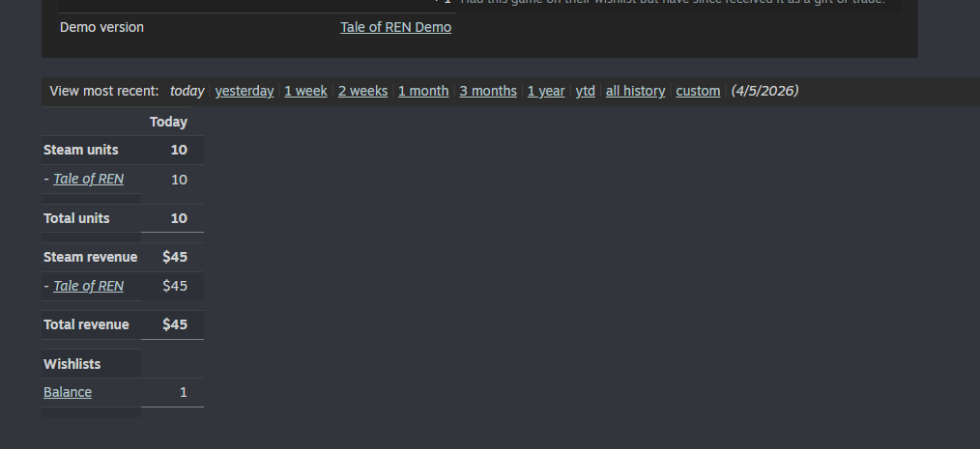The height and width of the screenshot is (449, 980).
Task: Show the most recent 1 week
Action: point(305,91)
